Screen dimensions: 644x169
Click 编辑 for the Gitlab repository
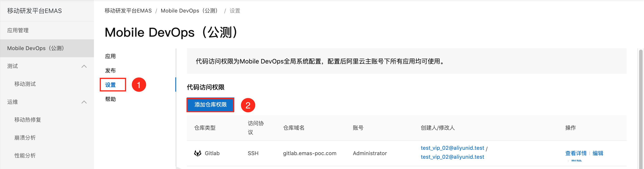coord(598,153)
